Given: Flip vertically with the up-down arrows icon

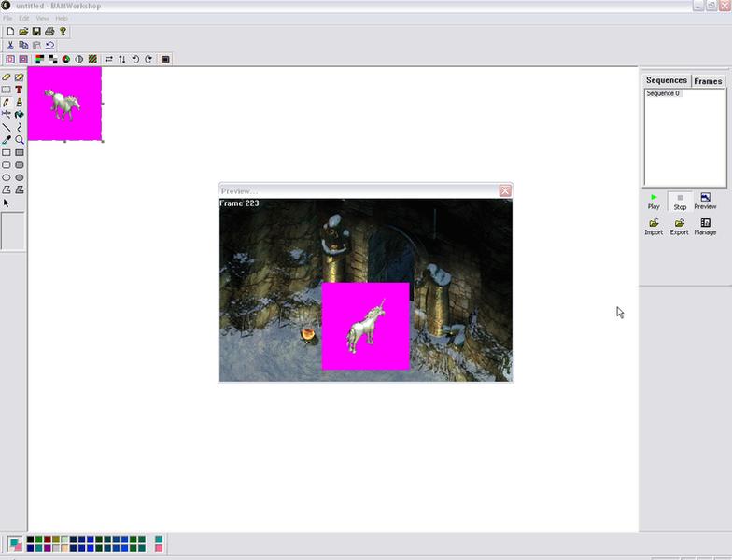Looking at the screenshot, I should [x=121, y=60].
